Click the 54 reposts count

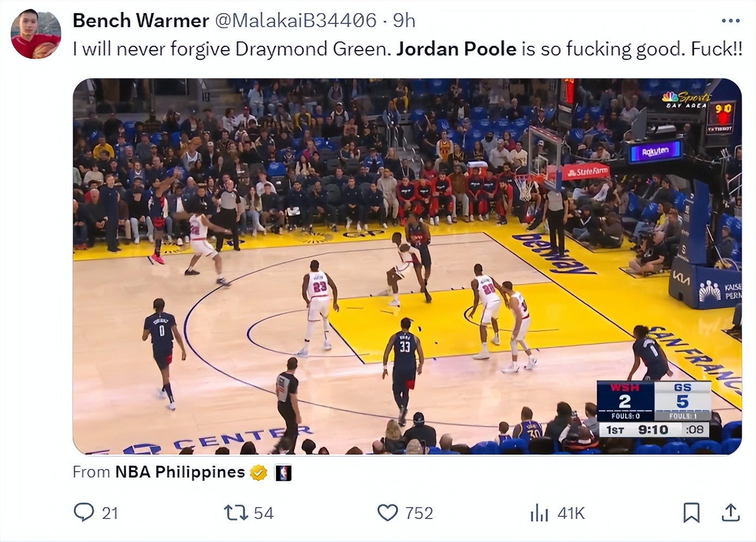(263, 513)
